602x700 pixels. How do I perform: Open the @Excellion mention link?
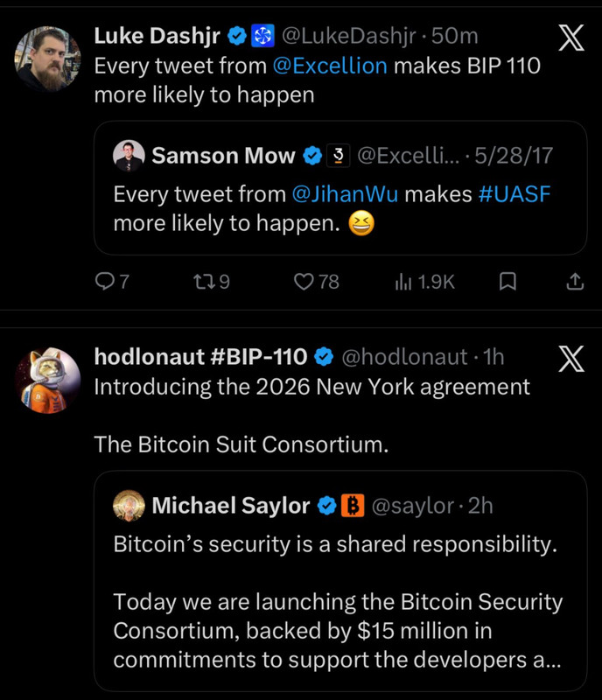[330, 66]
